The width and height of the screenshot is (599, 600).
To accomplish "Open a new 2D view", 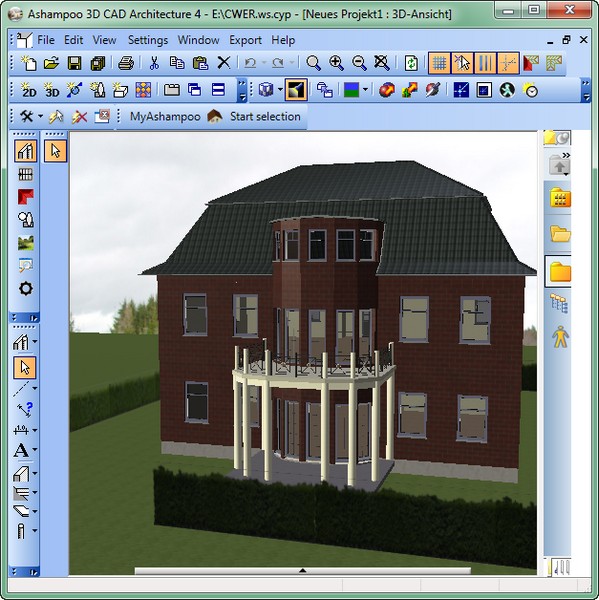I will [x=28, y=90].
